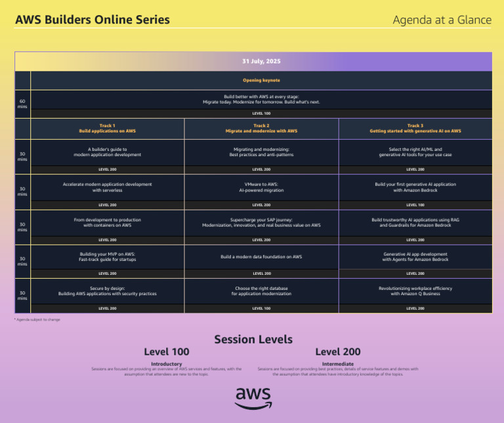Click the 'Opening keynote' header
Viewport: 504px width, 423px height.
coord(261,80)
